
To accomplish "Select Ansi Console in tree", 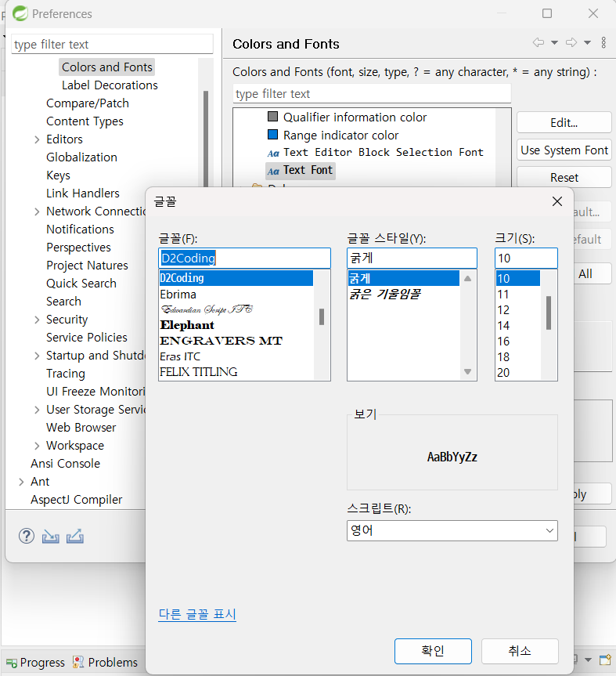I will tap(65, 464).
